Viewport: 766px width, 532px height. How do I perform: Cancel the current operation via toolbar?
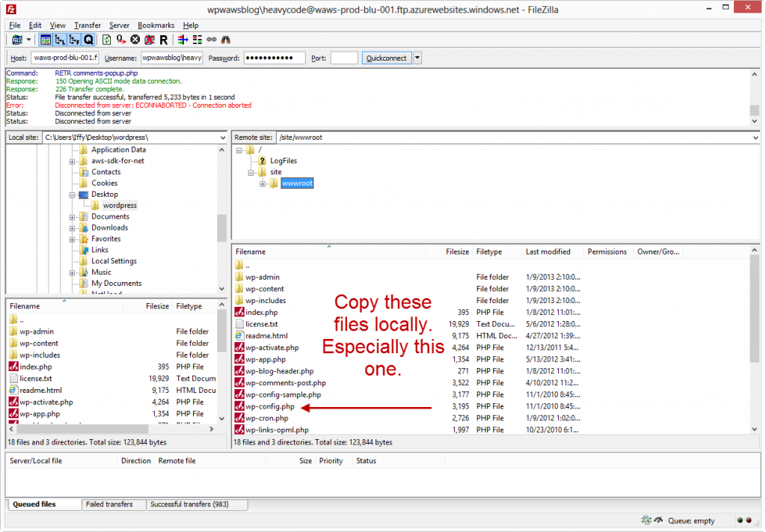(x=135, y=40)
